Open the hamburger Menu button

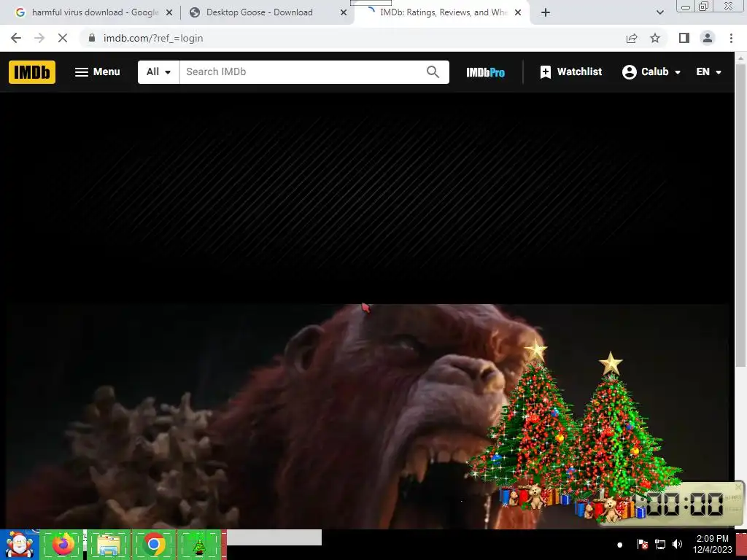click(x=97, y=72)
